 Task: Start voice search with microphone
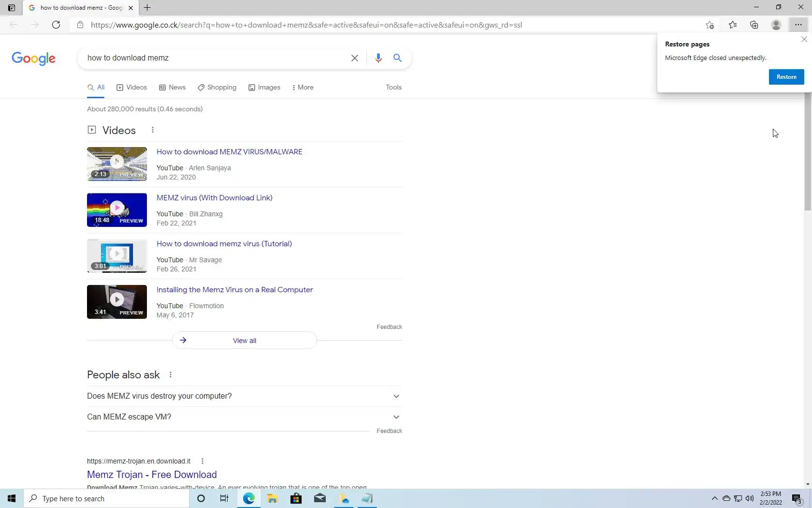(378, 58)
